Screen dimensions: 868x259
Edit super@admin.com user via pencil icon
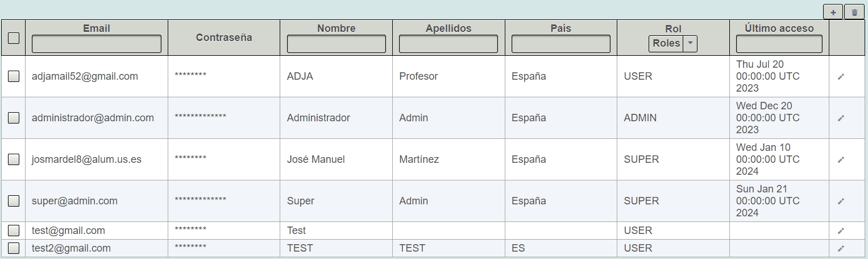tap(841, 201)
